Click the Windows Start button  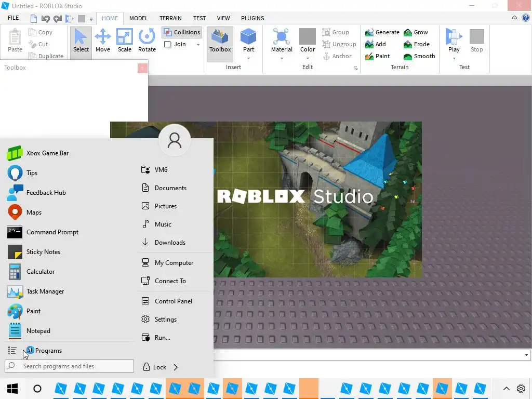tap(12, 389)
